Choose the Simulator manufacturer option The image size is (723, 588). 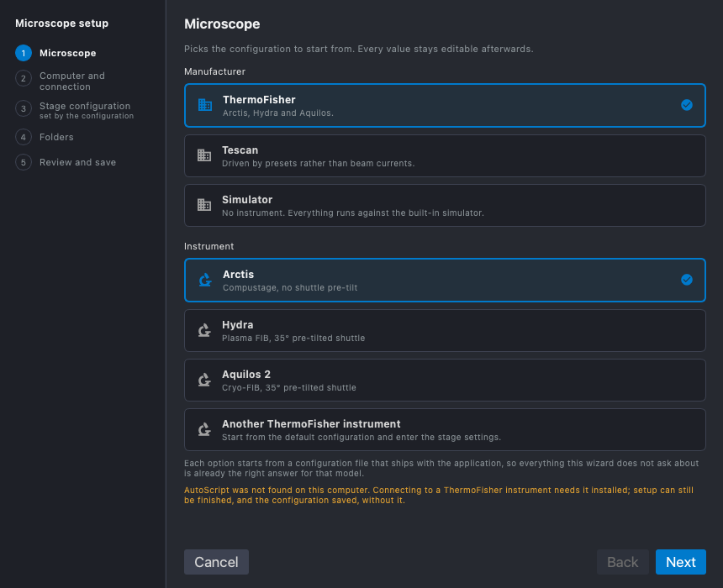[445, 206]
